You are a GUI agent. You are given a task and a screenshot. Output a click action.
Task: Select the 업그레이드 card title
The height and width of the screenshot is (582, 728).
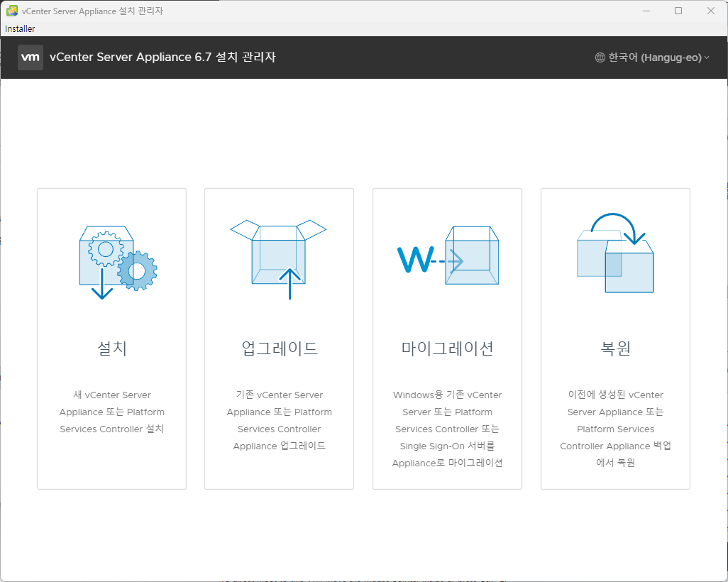(x=280, y=348)
